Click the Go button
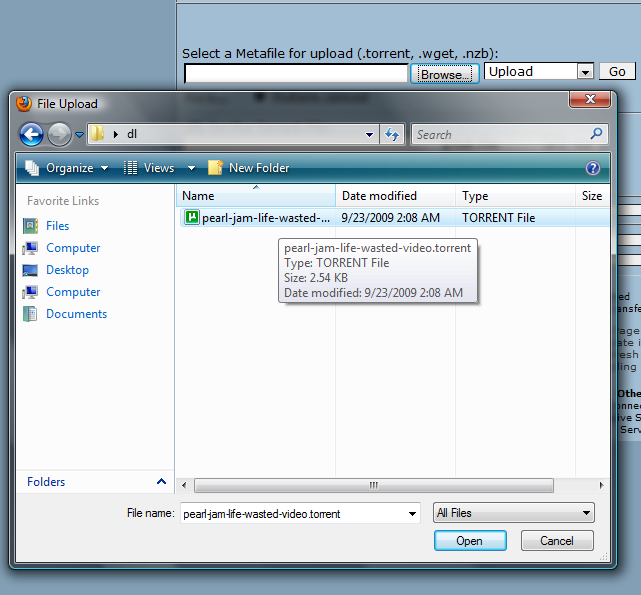Image resolution: width=641 pixels, height=595 pixels. point(617,72)
